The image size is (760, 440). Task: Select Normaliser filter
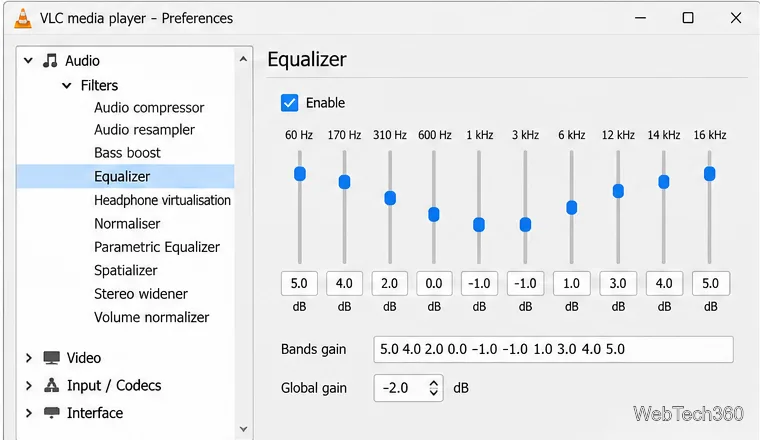127,223
